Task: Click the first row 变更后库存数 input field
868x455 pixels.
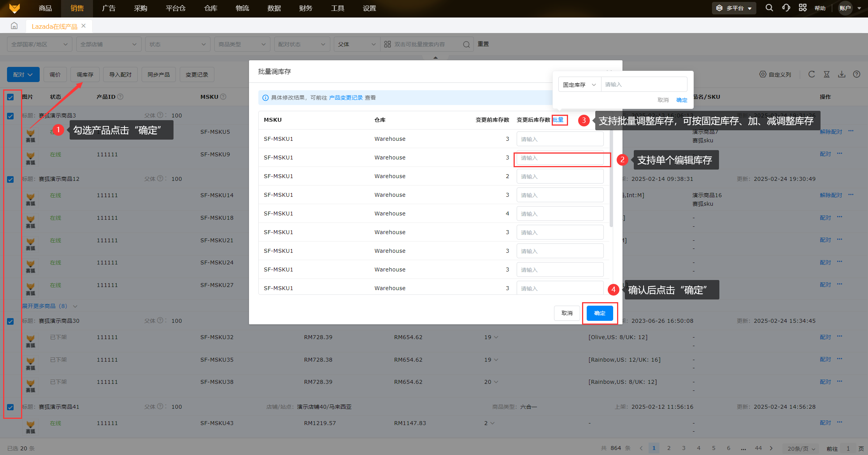Action: coord(559,139)
